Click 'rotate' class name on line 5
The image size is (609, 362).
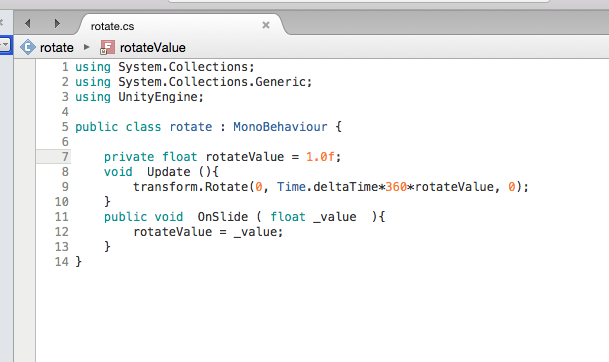tap(191, 127)
